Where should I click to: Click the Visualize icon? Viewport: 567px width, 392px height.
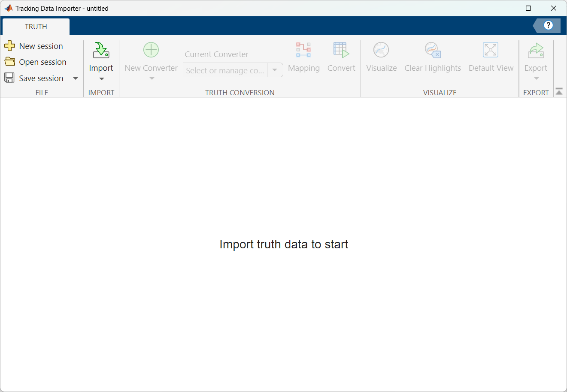click(x=381, y=50)
